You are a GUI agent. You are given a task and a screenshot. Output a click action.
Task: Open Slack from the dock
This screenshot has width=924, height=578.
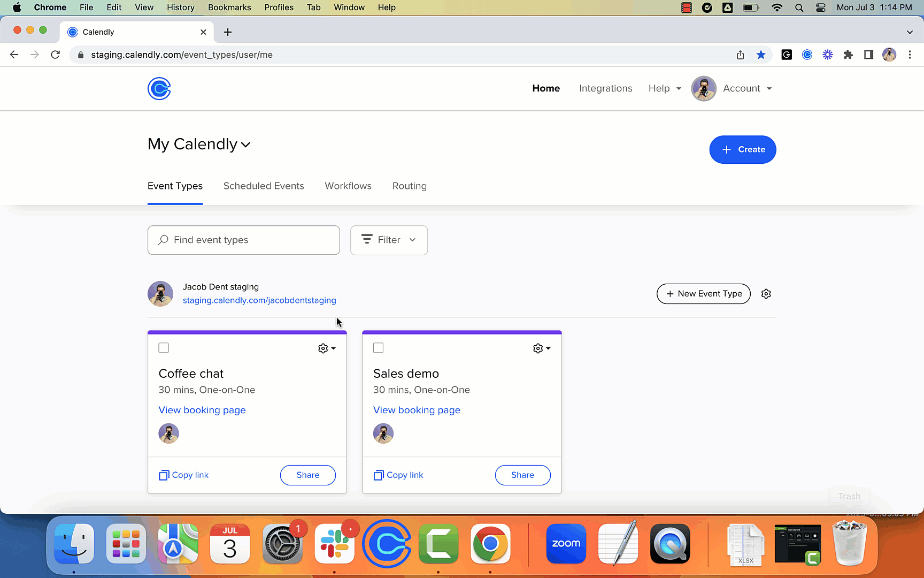coord(335,544)
